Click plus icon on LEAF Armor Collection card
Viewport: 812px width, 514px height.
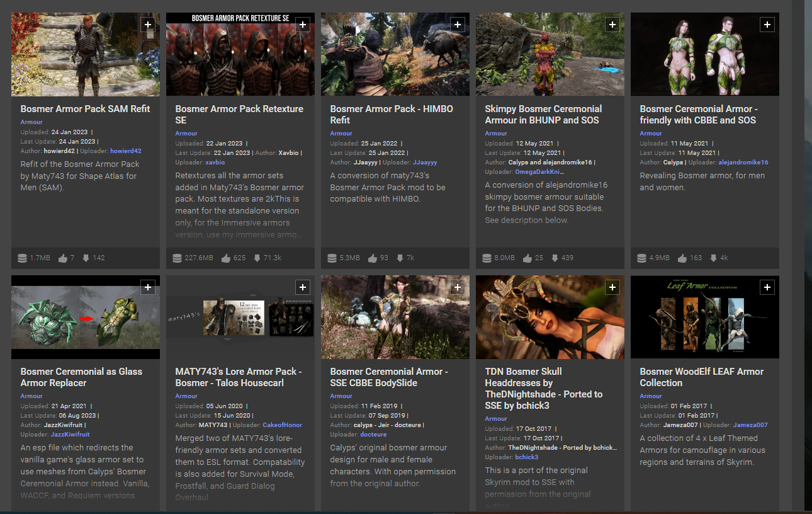767,287
